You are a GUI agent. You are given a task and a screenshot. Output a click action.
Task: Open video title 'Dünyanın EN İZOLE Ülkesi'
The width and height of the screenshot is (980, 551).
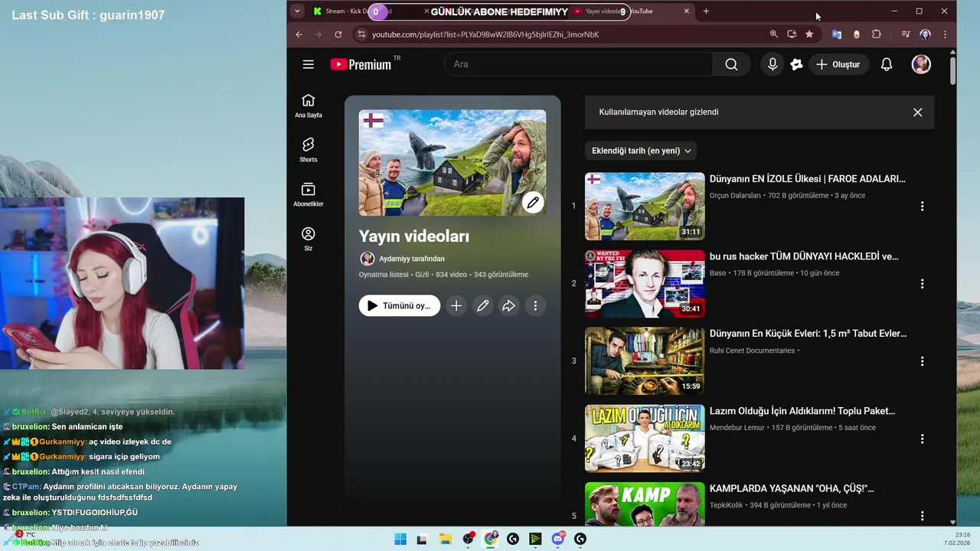(808, 179)
